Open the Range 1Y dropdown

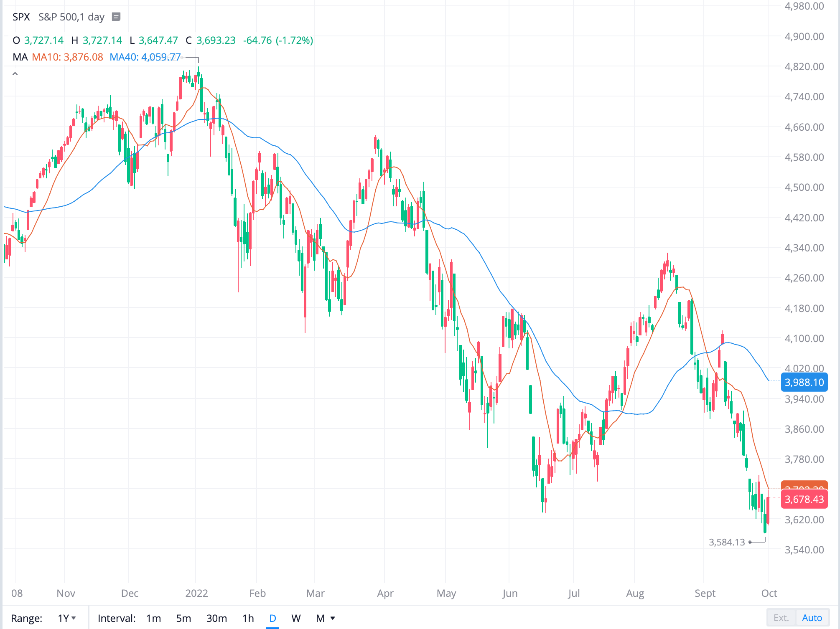pyautogui.click(x=66, y=618)
